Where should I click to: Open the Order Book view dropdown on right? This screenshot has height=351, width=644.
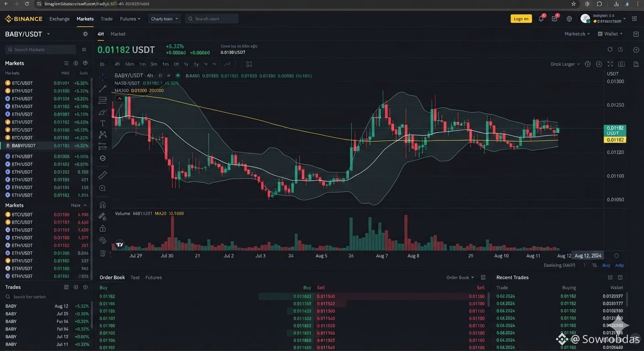click(x=460, y=277)
